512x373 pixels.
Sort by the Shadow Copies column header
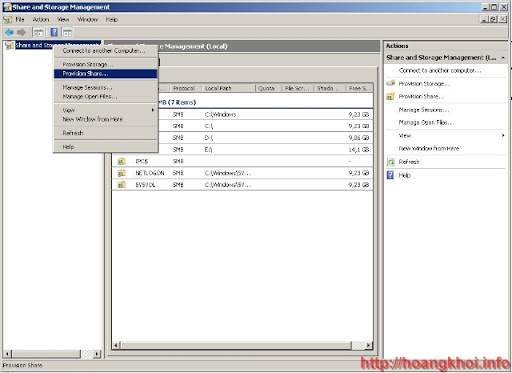pyautogui.click(x=330, y=88)
